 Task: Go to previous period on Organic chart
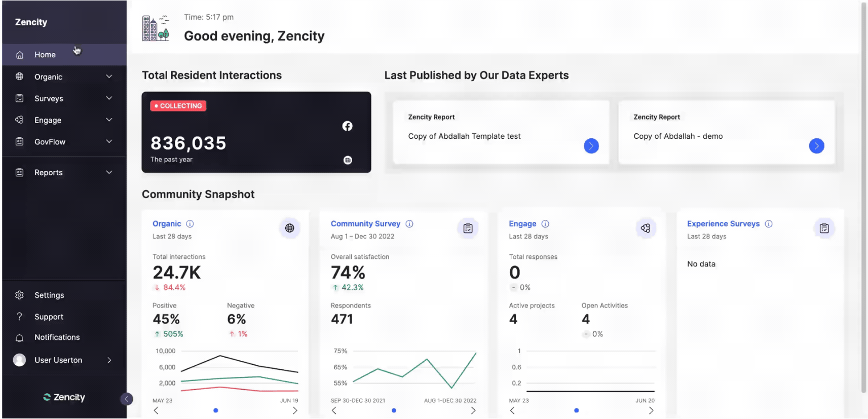[156, 410]
